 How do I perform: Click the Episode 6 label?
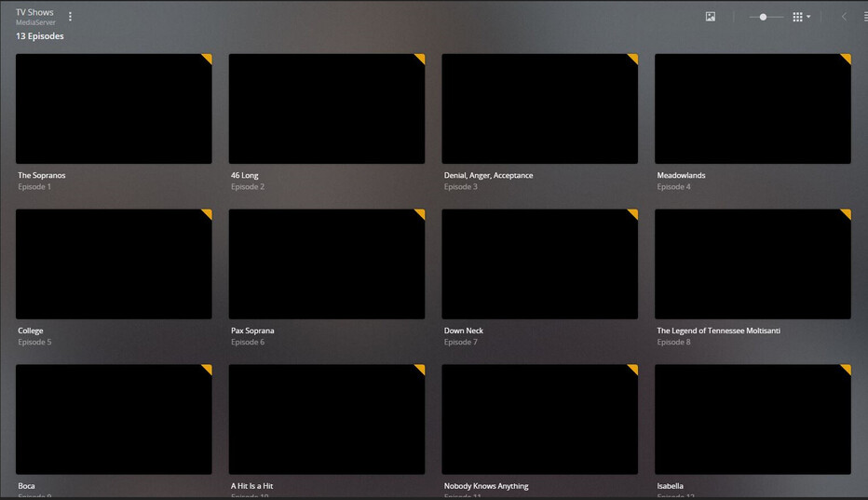click(x=248, y=343)
